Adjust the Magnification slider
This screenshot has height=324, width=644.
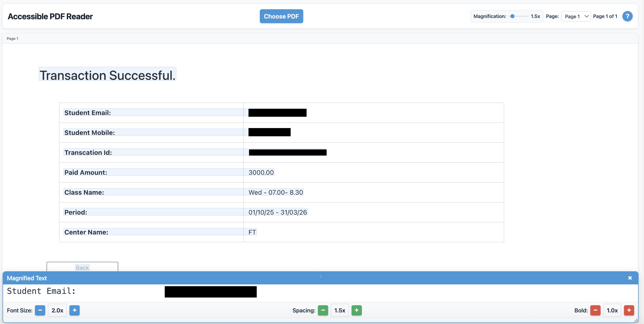coord(512,16)
